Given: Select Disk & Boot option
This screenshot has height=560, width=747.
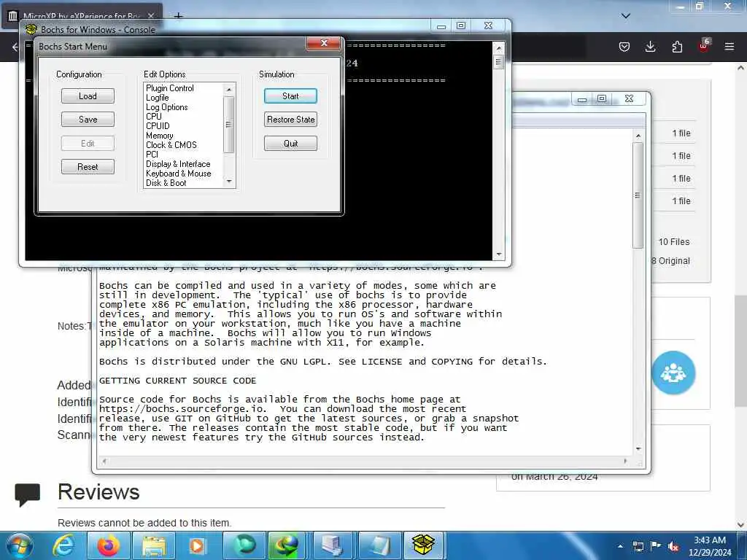Looking at the screenshot, I should tap(166, 183).
